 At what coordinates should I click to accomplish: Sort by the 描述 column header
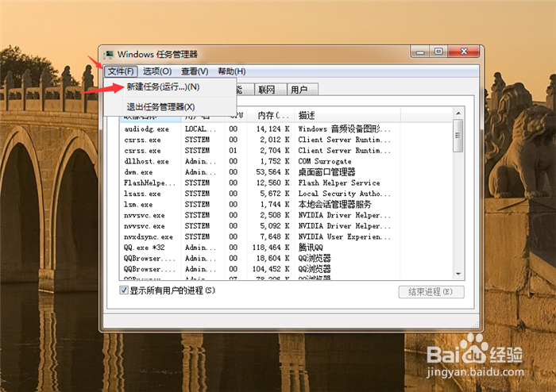(x=347, y=115)
